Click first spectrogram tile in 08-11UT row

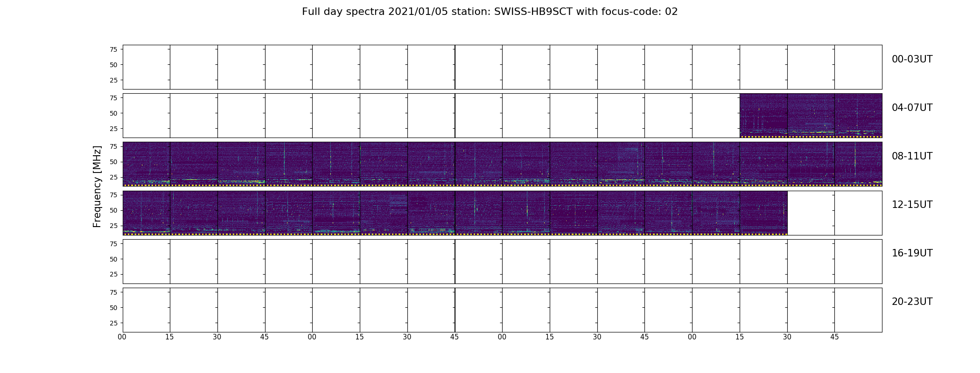[x=147, y=164]
